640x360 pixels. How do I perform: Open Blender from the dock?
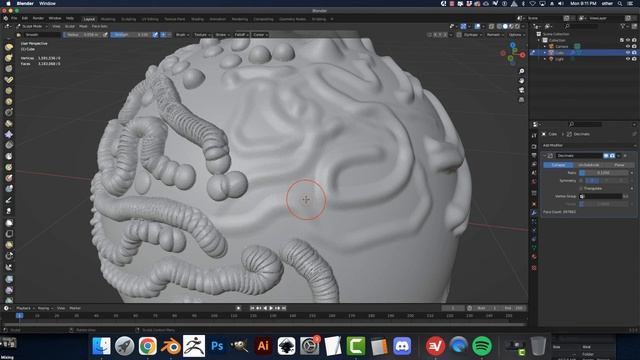click(171, 346)
